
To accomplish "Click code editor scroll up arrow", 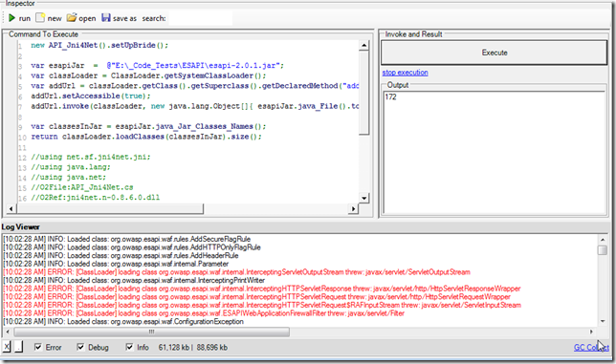I will (363, 46).
